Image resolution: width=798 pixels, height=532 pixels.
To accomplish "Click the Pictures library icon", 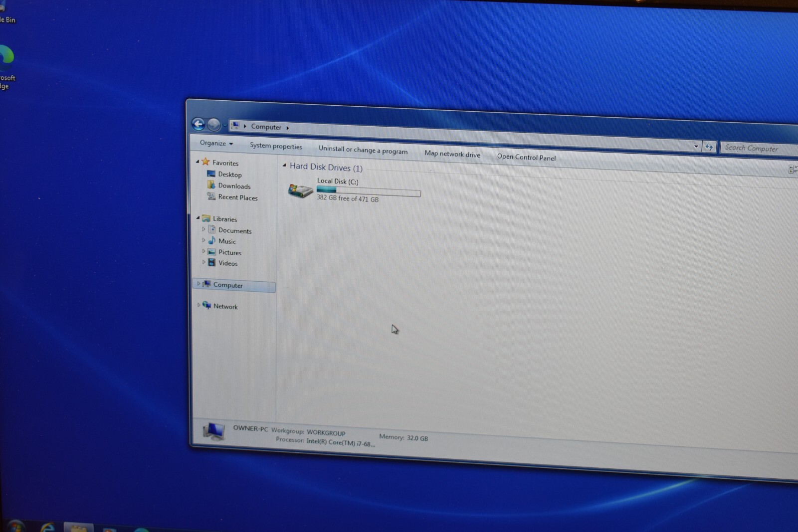I will [212, 252].
